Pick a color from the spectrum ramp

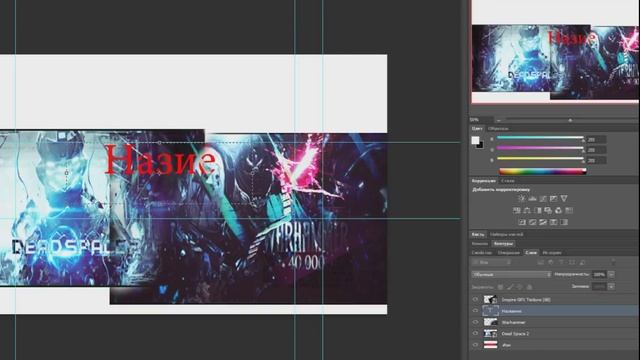[x=543, y=171]
